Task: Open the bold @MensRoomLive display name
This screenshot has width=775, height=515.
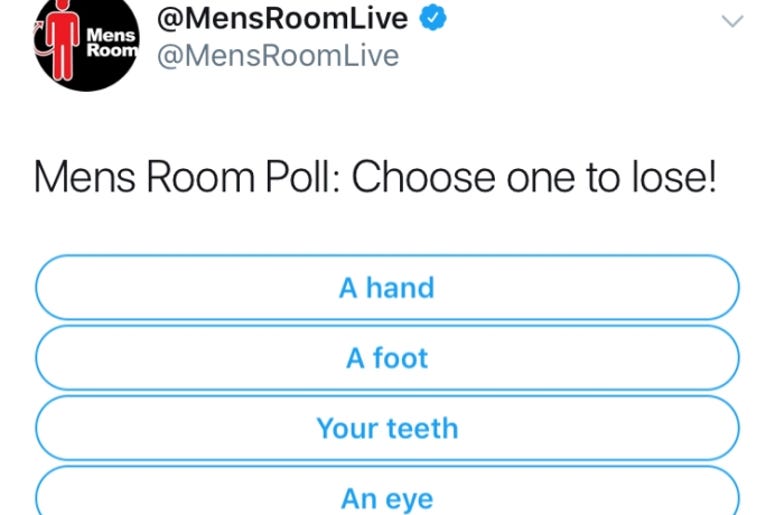Action: pos(282,18)
